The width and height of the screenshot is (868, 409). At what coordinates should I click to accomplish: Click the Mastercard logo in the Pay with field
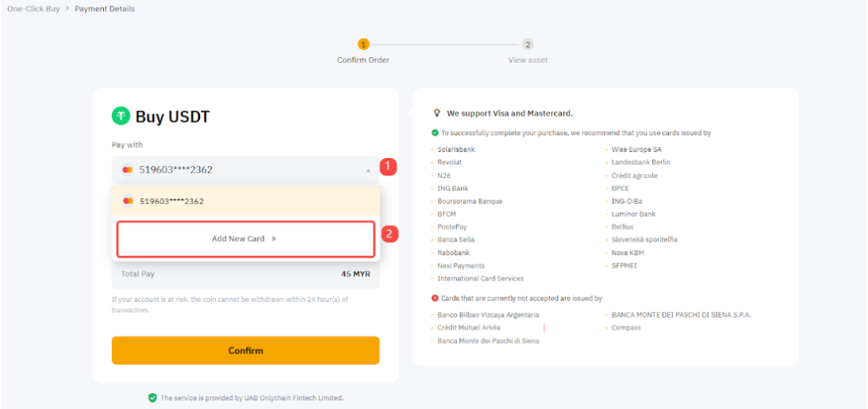127,170
